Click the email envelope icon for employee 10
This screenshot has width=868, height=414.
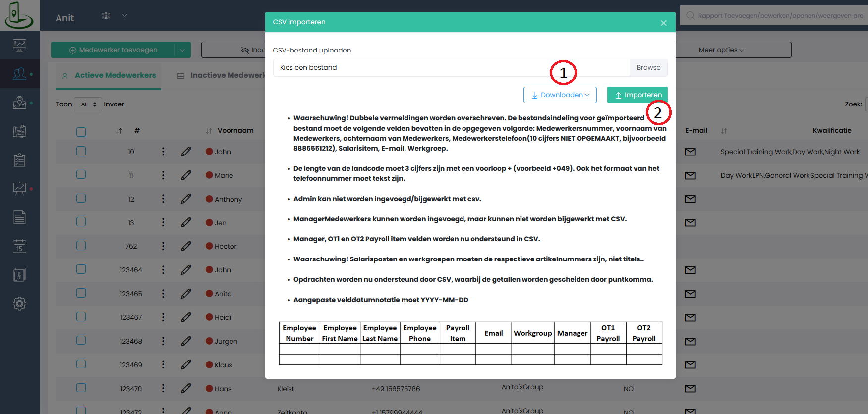pyautogui.click(x=690, y=152)
